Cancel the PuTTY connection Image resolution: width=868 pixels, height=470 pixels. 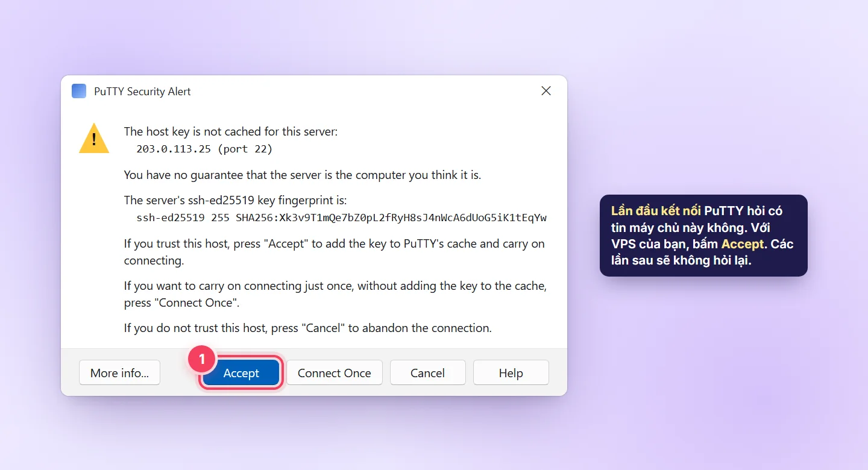[427, 372]
